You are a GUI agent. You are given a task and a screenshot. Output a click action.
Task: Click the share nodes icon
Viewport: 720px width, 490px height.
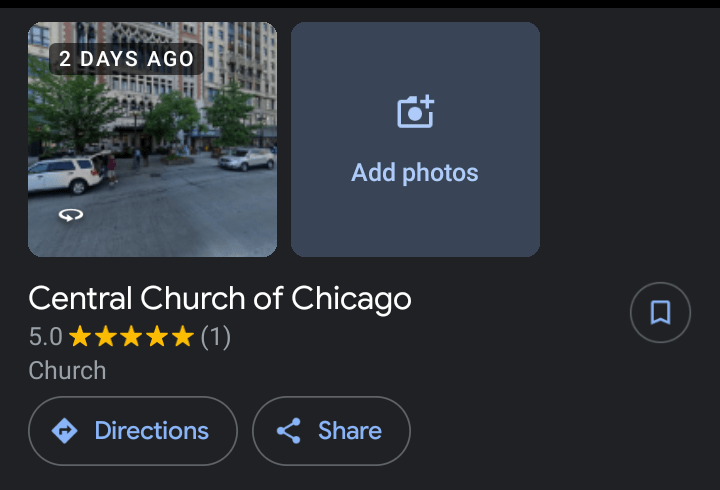(x=289, y=431)
